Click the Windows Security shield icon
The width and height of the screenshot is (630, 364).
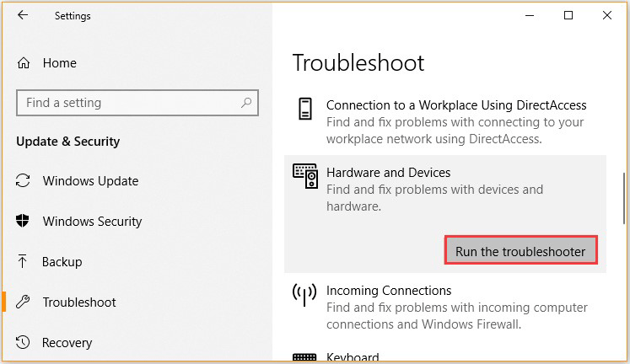24,222
